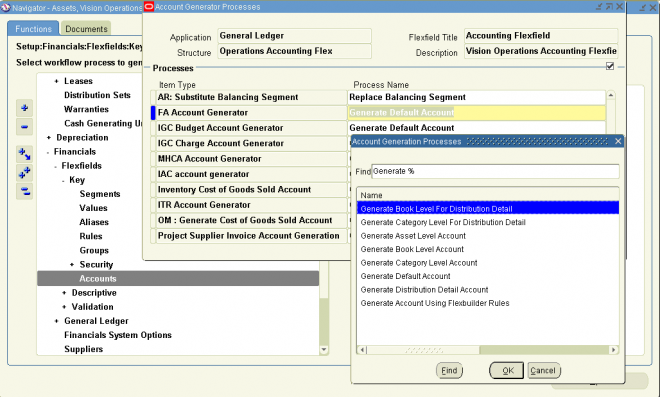Select Generate Account Using Flexbuilder Rules
The height and width of the screenshot is (397, 660).
pyautogui.click(x=435, y=303)
